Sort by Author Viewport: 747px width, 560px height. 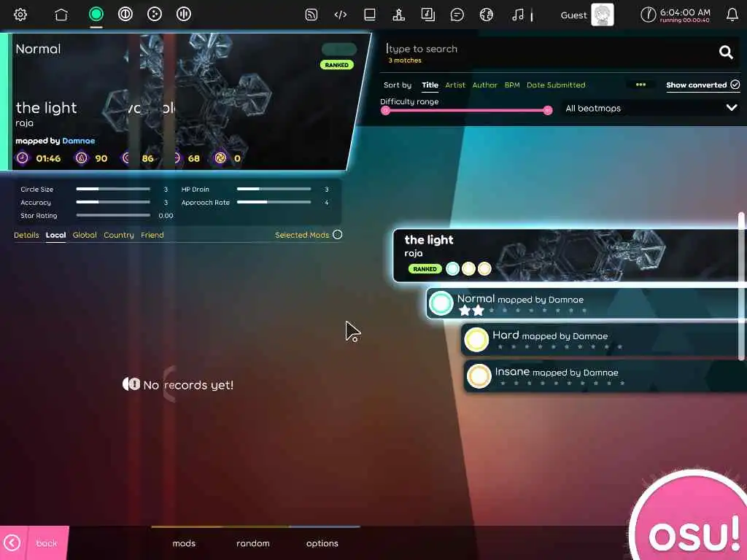[484, 85]
